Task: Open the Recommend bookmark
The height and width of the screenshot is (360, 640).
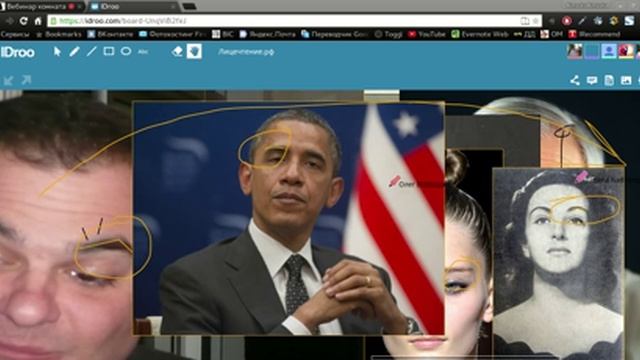Action: 594,34
